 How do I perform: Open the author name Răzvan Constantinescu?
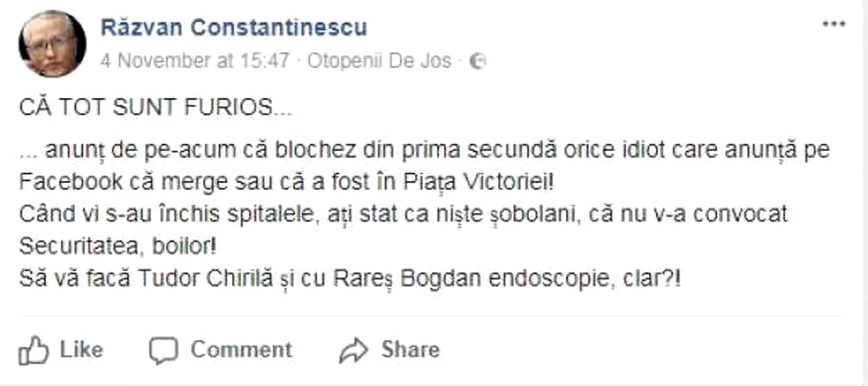pyautogui.click(x=233, y=28)
